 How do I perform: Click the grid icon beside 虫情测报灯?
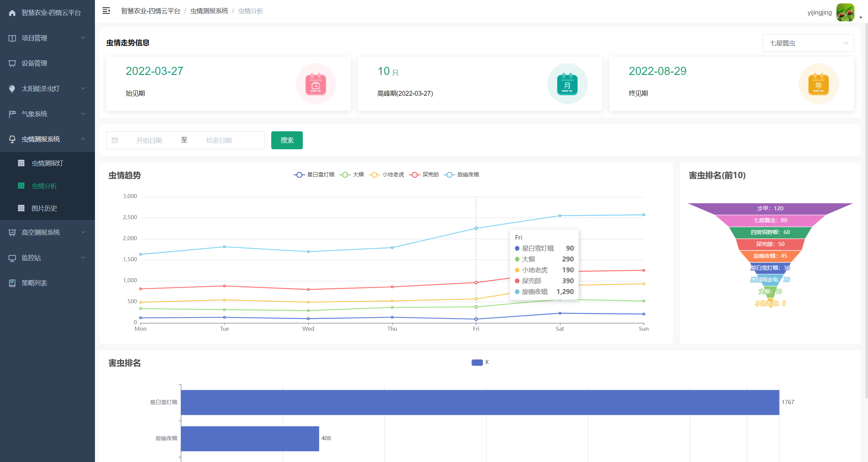tap(21, 163)
